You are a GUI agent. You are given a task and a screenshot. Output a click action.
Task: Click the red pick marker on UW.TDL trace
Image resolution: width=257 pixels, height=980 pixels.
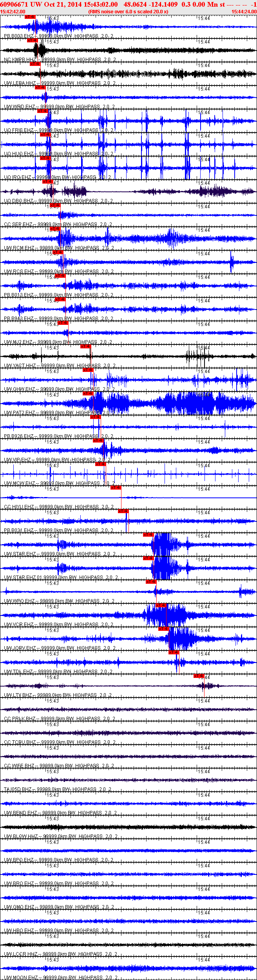point(174,652)
